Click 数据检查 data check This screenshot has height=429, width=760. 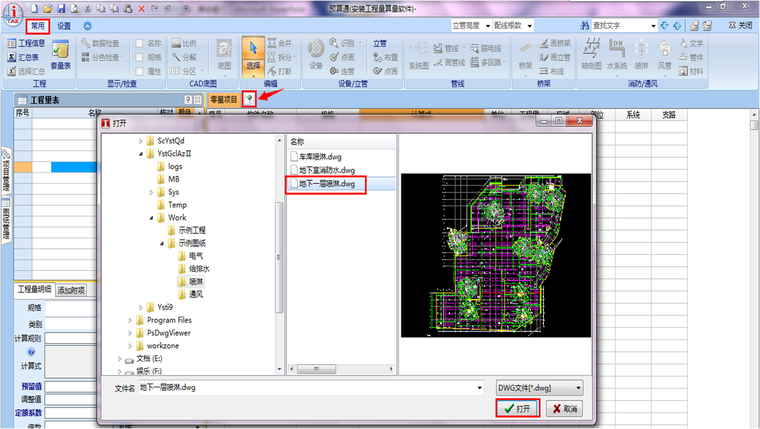click(x=100, y=43)
